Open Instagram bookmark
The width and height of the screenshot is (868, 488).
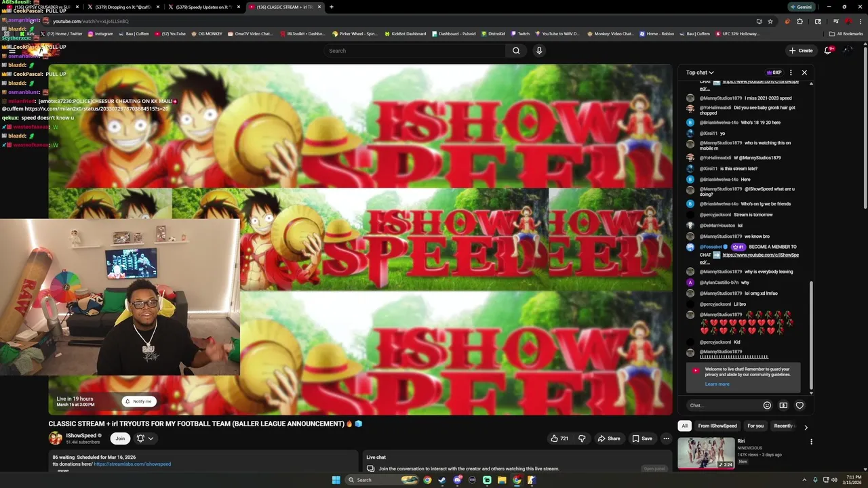click(100, 34)
